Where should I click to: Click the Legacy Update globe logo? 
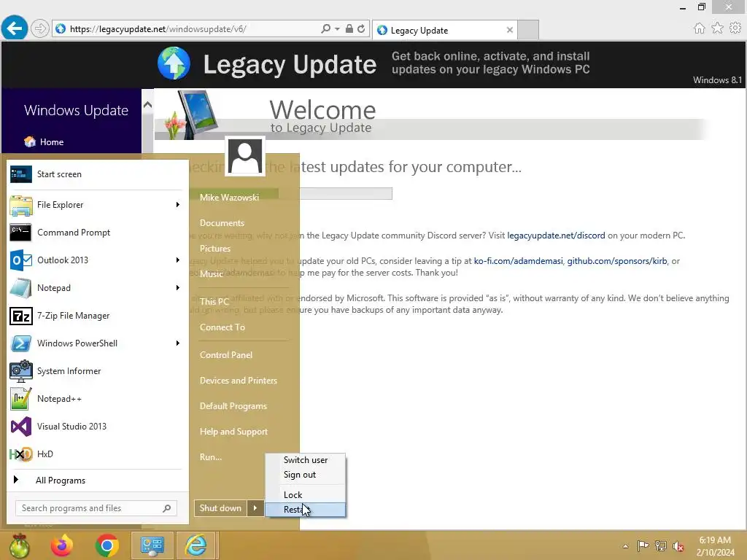[x=174, y=63]
